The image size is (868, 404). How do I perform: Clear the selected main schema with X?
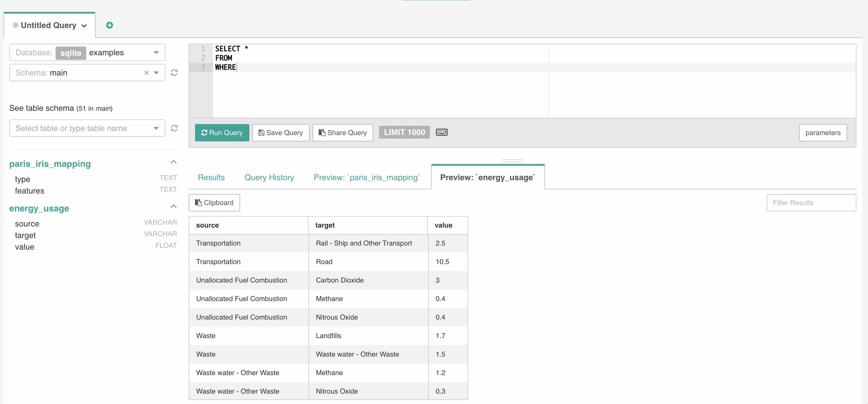[x=146, y=73]
